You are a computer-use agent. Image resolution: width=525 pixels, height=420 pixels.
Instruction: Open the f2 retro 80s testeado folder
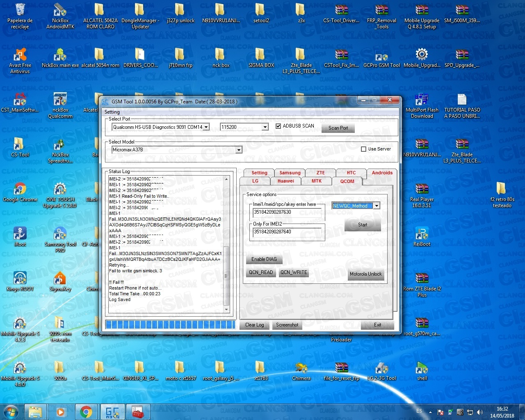(x=502, y=195)
